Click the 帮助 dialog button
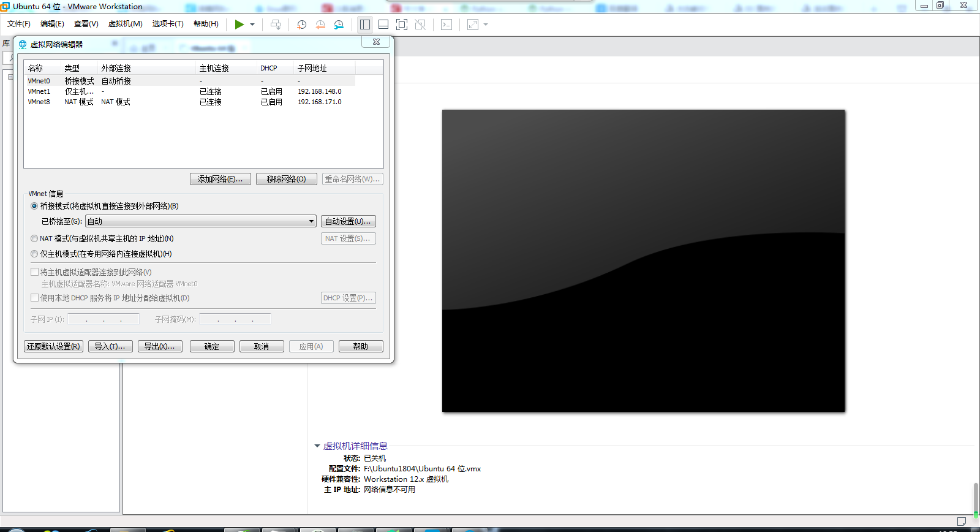Viewport: 980px width, 532px height. click(x=361, y=346)
